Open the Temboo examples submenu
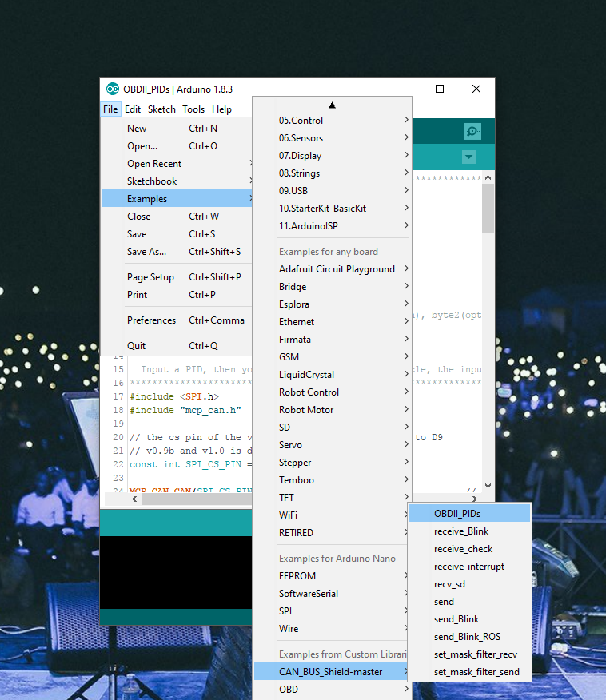This screenshot has width=606, height=700. click(x=332, y=480)
